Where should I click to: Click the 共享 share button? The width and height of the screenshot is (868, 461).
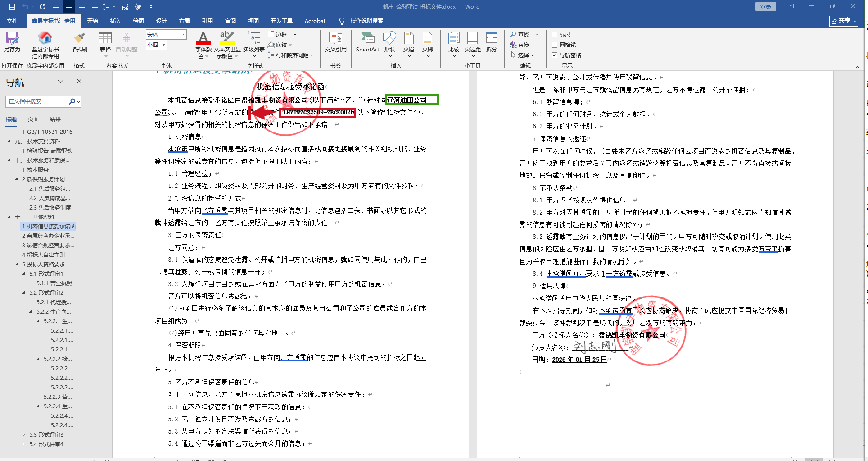click(844, 21)
